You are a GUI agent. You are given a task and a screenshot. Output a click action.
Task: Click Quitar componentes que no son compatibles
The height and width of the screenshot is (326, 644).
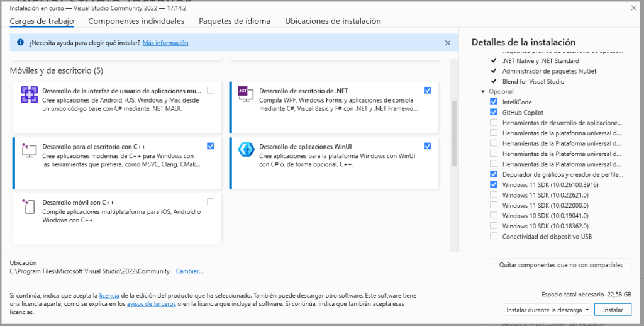(x=560, y=265)
